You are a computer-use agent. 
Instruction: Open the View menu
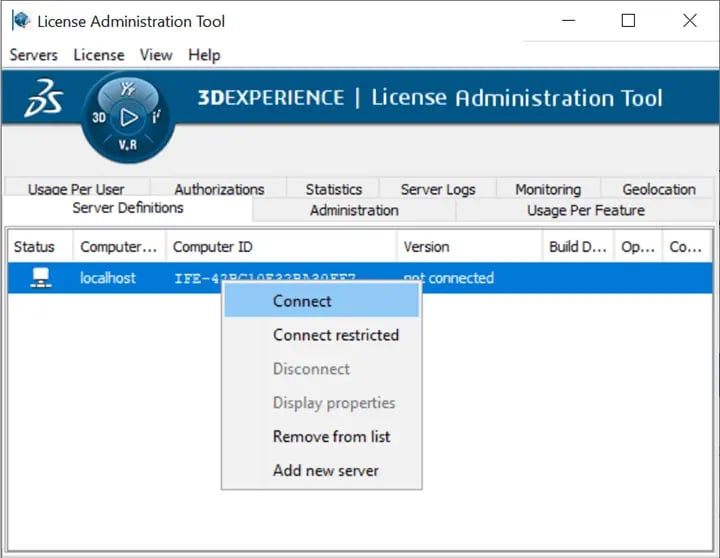pos(156,55)
